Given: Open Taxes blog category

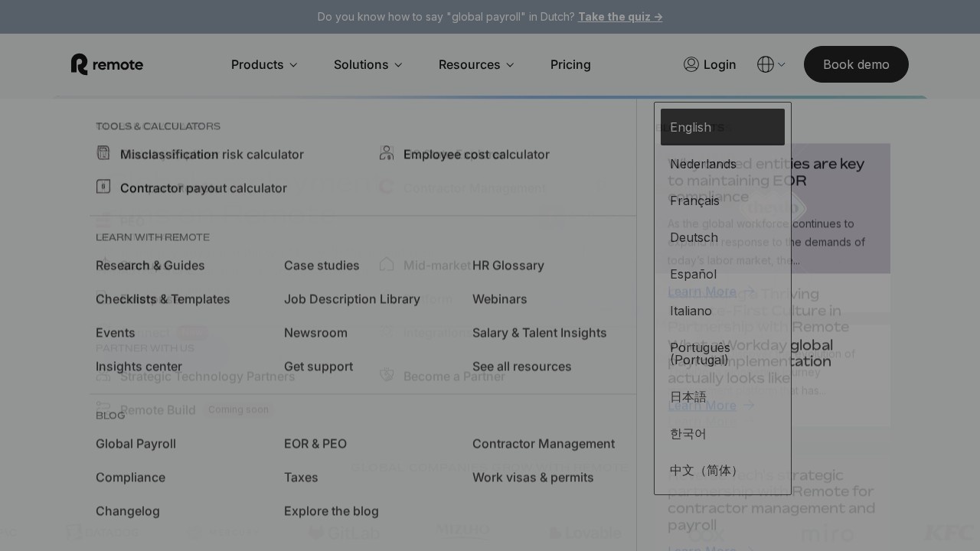Looking at the screenshot, I should click(x=301, y=477).
